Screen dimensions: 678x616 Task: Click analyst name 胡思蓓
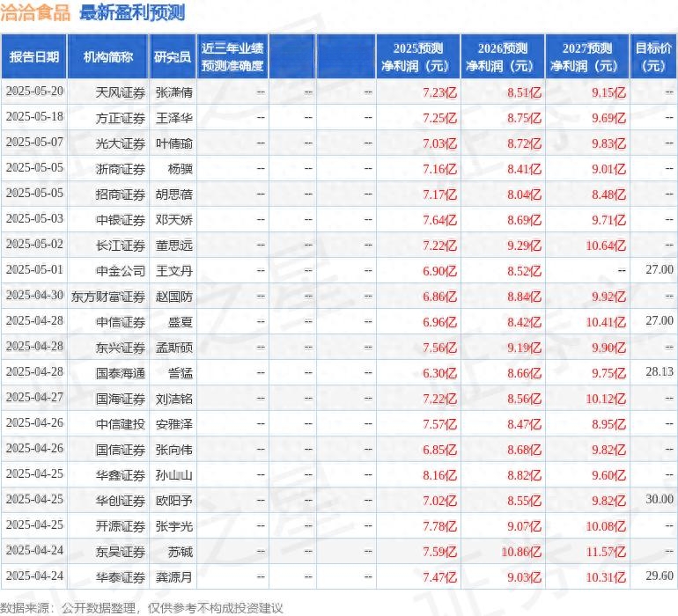[173, 194]
